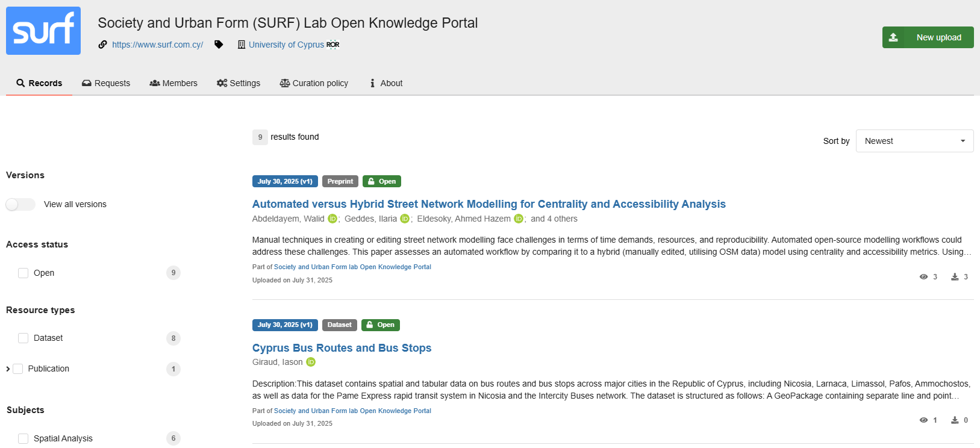Screen dimensions: 980x448
Task: Open the Requests tab
Action: 106,83
